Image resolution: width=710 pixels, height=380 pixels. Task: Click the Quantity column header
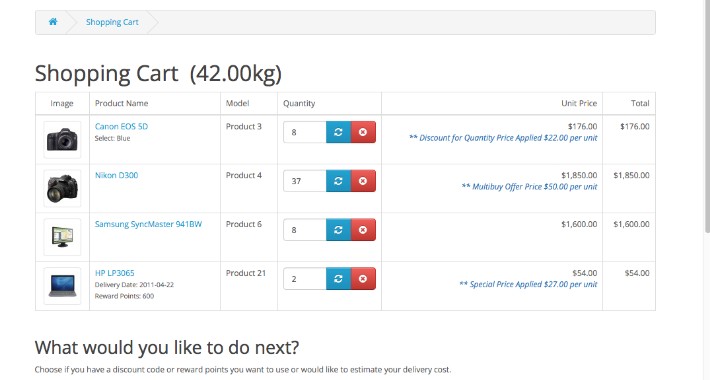pyautogui.click(x=299, y=103)
